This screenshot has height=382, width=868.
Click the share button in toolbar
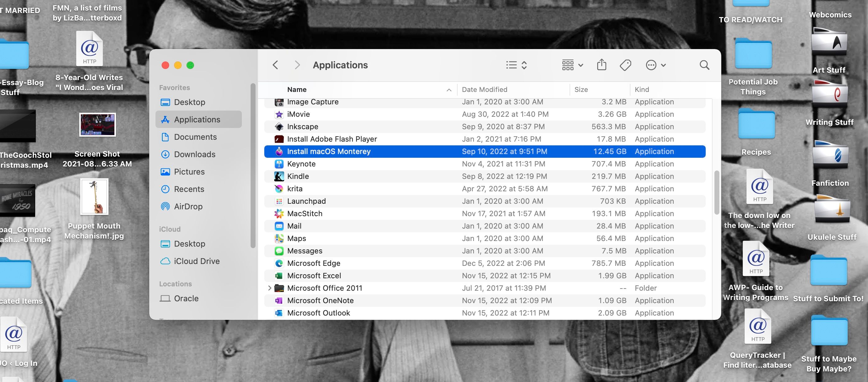602,65
